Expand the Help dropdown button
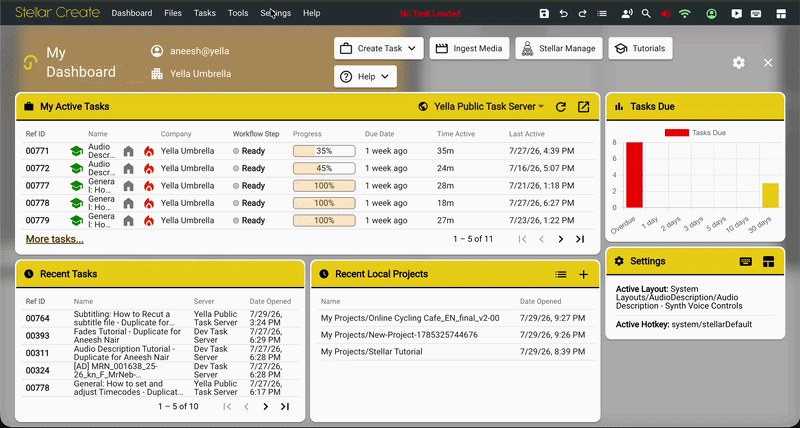 coord(365,77)
